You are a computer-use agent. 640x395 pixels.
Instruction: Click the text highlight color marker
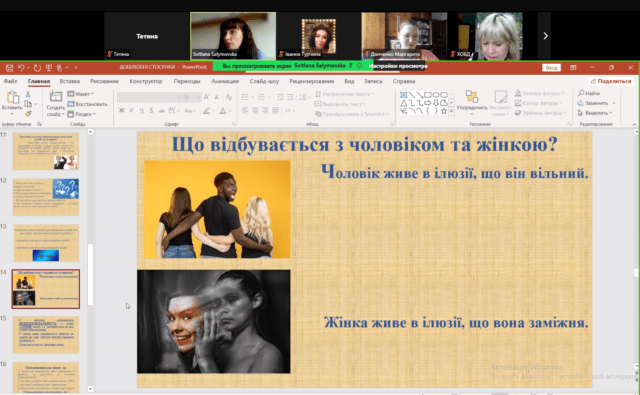tap(207, 111)
